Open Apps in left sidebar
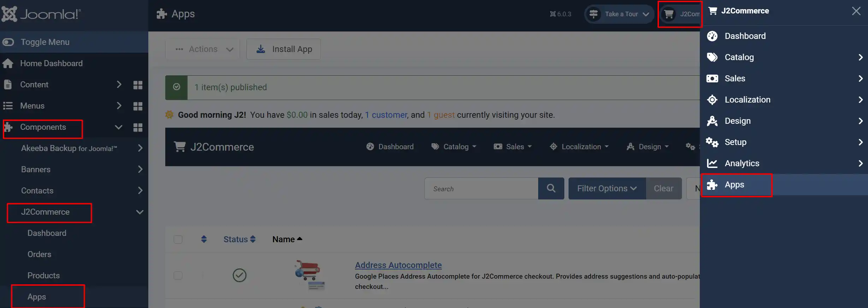 (x=37, y=297)
